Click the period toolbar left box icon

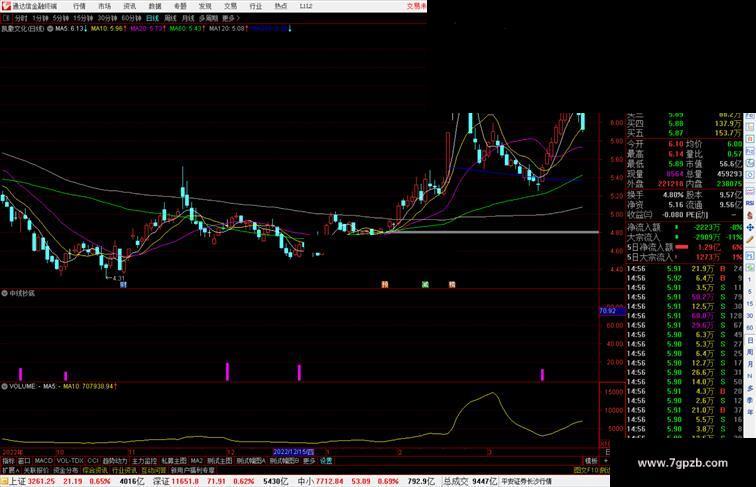6,18
